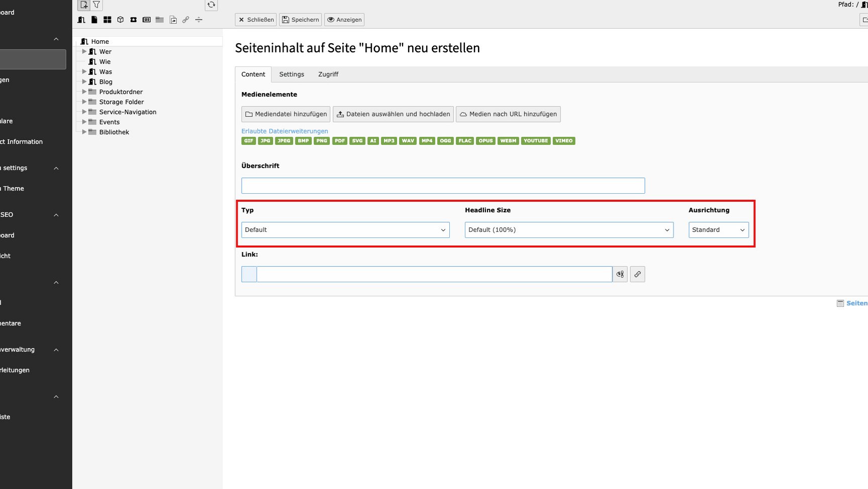Open the Typ dropdown

pyautogui.click(x=345, y=230)
